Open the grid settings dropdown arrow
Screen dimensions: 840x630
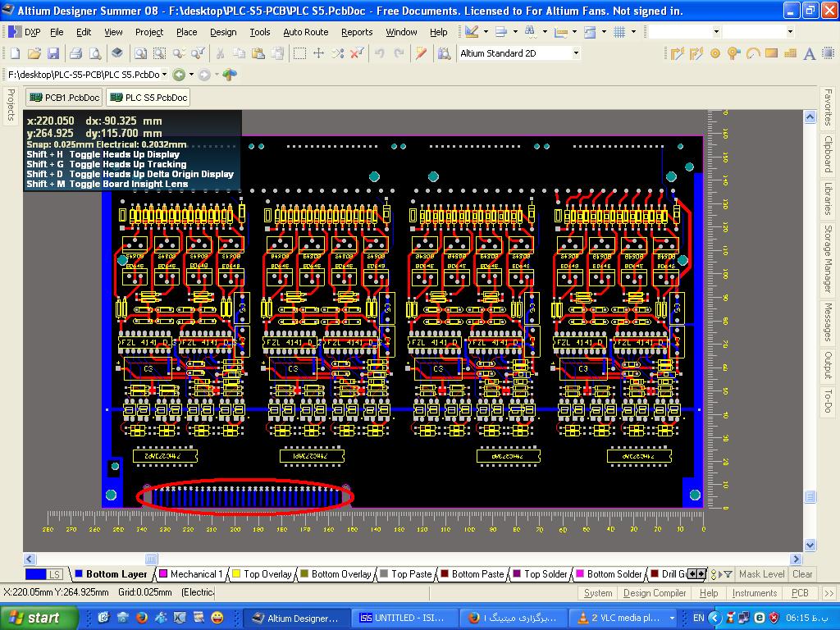tap(633, 32)
